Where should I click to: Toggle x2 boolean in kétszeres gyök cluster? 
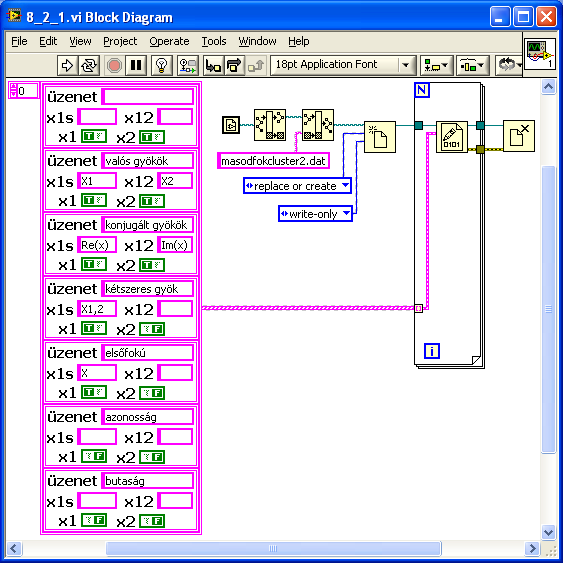coord(152,329)
